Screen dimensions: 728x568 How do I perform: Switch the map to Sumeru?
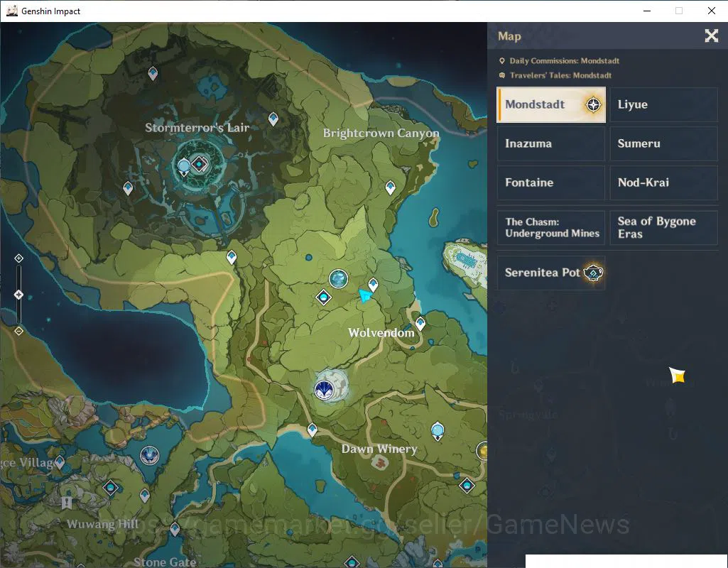click(663, 143)
